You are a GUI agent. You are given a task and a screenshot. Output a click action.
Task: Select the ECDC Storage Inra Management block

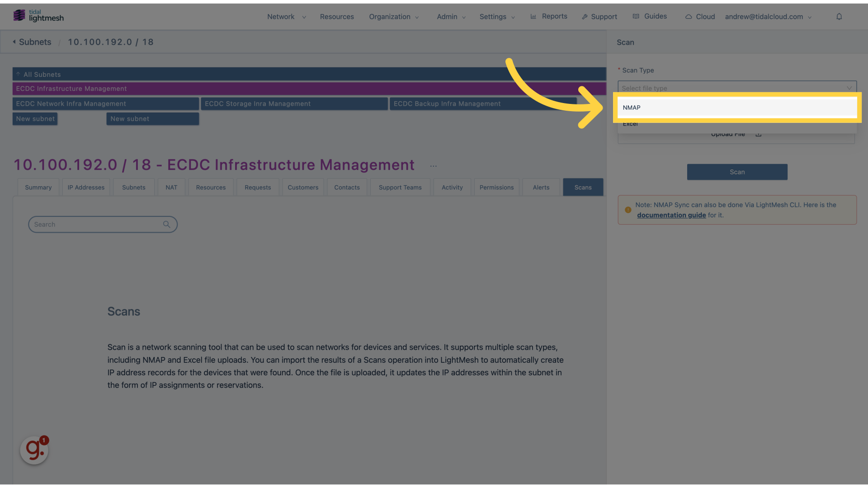(x=294, y=104)
